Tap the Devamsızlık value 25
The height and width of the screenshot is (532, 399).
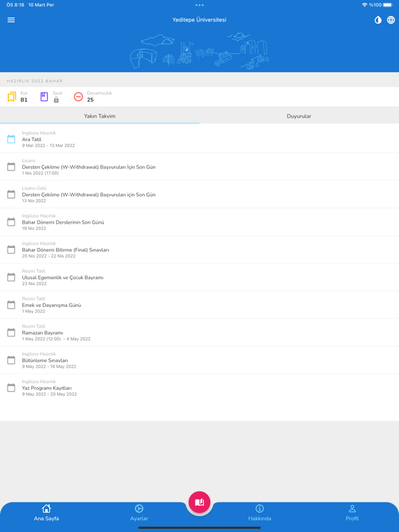tap(90, 100)
